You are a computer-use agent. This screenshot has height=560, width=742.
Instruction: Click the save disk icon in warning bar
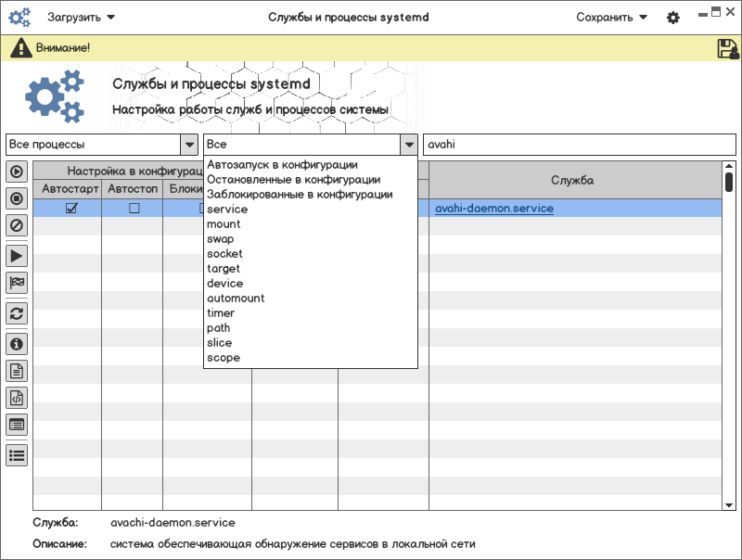(727, 49)
